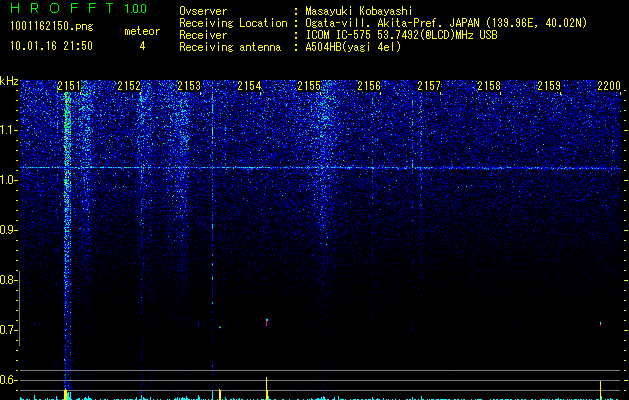Click the A504HB(yagi 4el) antenna text
Image resolution: width=629 pixels, height=400 pixels.
(353, 47)
